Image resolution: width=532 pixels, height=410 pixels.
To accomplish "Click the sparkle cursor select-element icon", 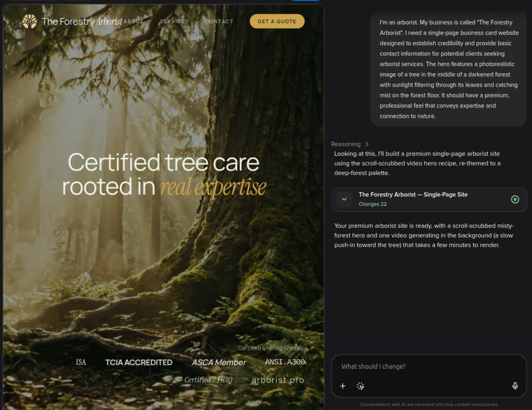I will click(x=361, y=386).
